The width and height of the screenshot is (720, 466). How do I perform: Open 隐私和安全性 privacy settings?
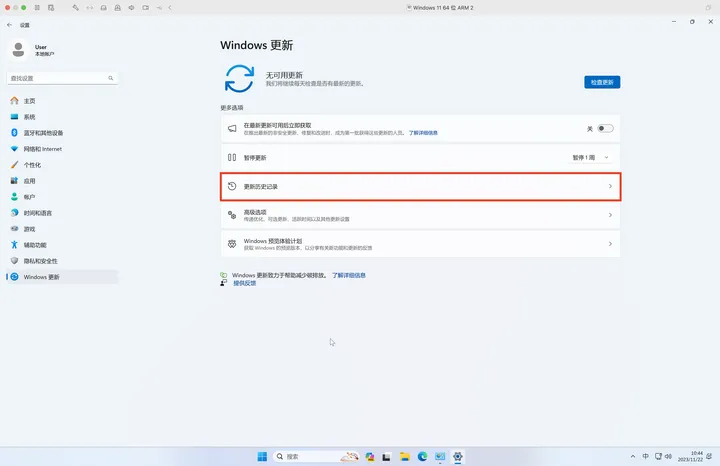pos(62,261)
